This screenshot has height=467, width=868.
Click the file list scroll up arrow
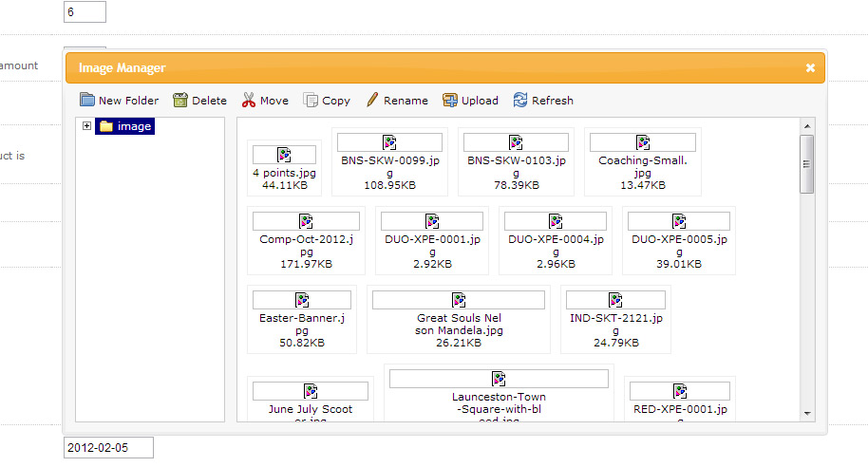(x=807, y=126)
